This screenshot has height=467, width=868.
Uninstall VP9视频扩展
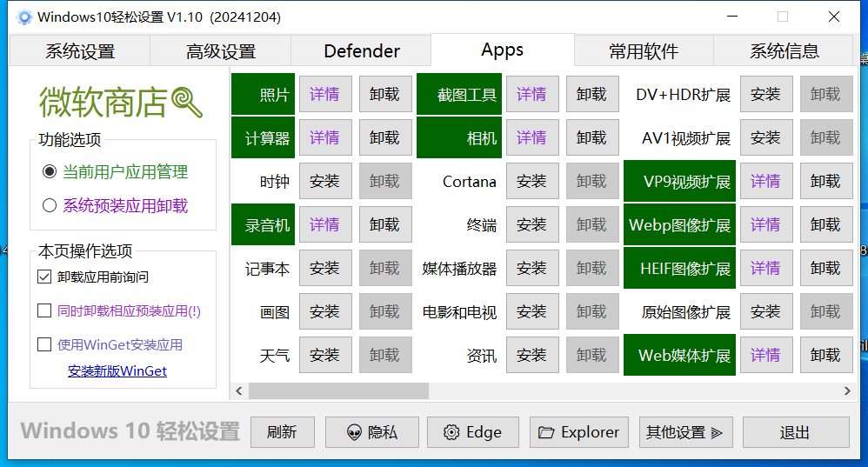[826, 181]
